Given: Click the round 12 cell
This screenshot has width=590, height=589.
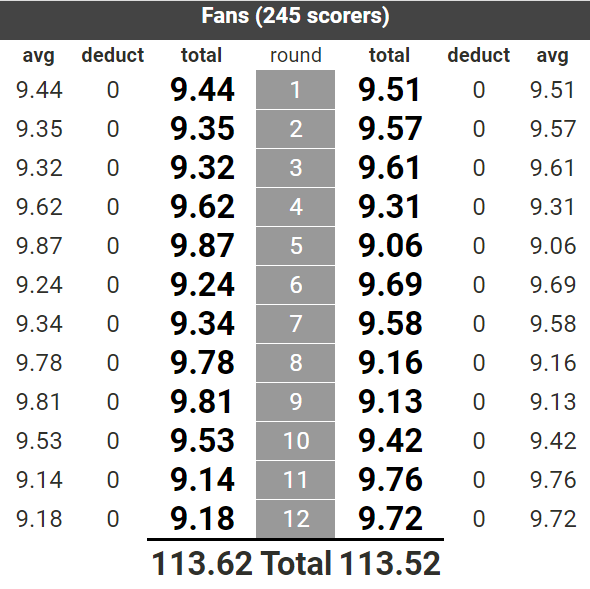Looking at the screenshot, I should pos(295,519).
